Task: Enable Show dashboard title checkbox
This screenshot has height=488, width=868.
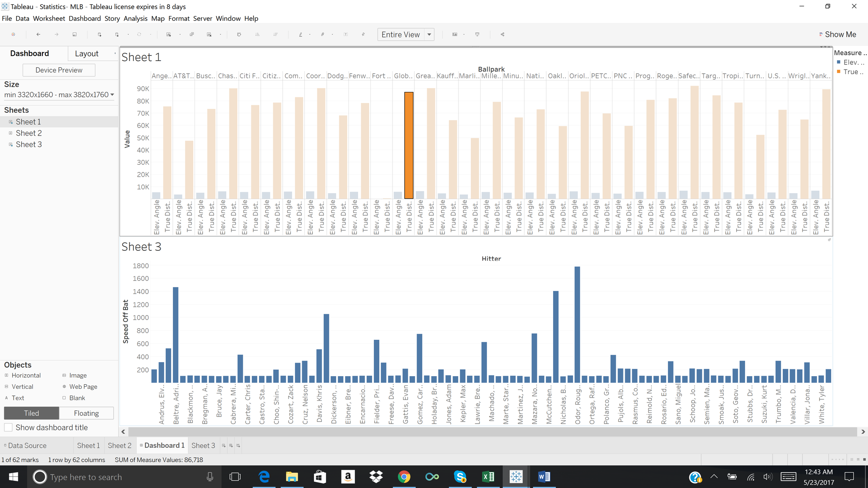Action: 8,427
